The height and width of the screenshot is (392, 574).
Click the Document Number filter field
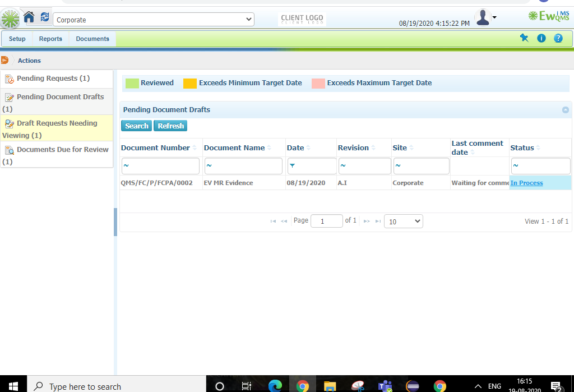coord(160,166)
